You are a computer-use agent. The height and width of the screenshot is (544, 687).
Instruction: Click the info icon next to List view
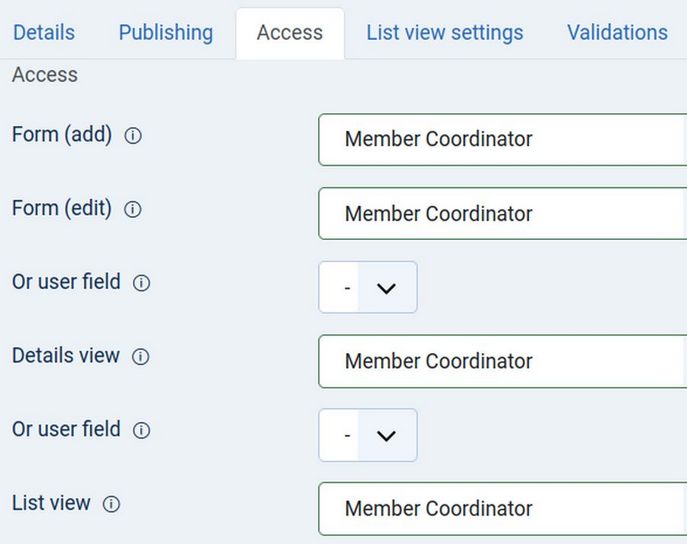click(x=111, y=504)
